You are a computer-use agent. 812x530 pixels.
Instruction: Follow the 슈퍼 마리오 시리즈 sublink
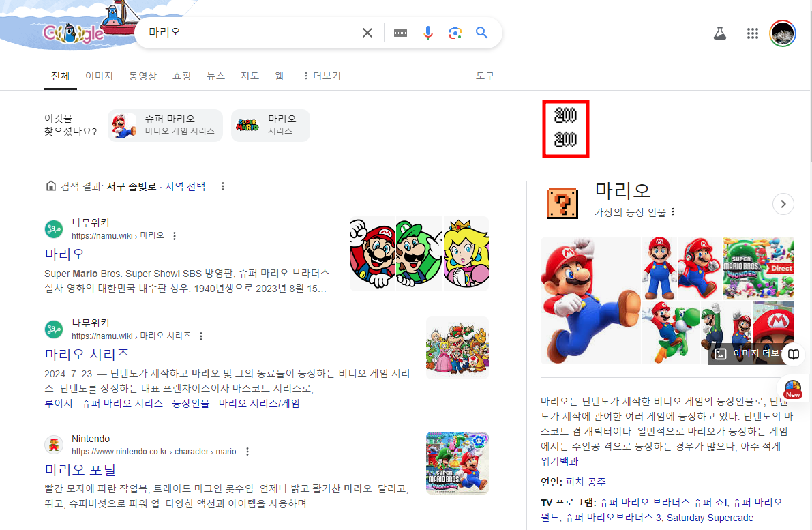click(x=122, y=404)
